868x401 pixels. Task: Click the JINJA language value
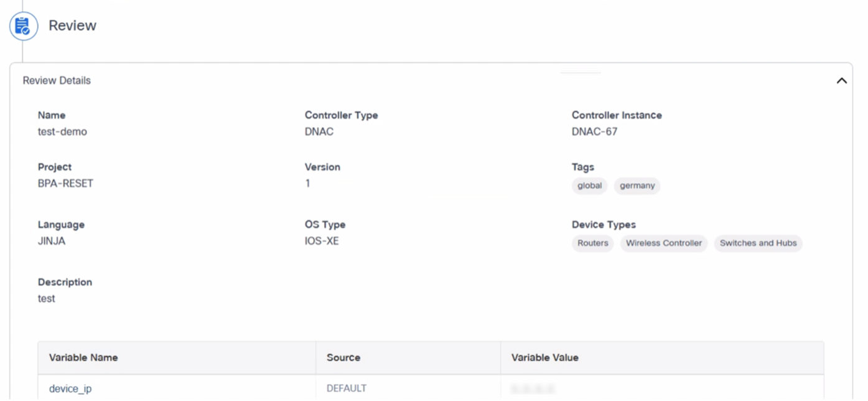coord(52,241)
